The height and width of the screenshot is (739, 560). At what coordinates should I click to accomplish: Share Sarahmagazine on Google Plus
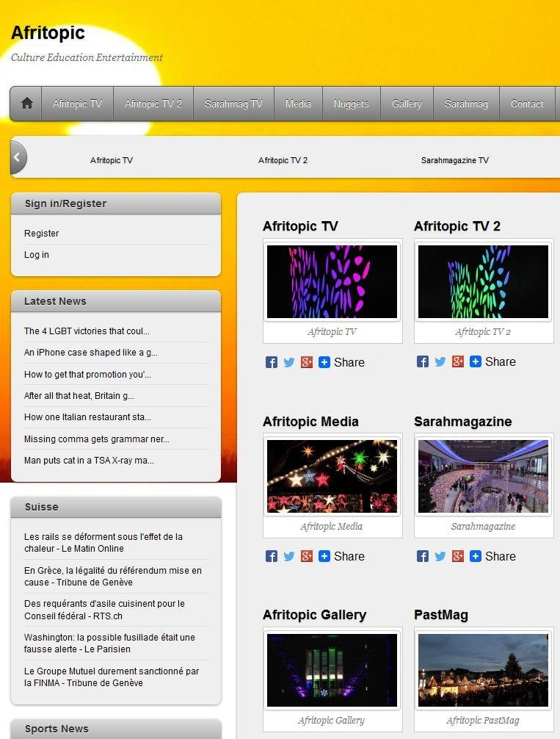tap(458, 556)
